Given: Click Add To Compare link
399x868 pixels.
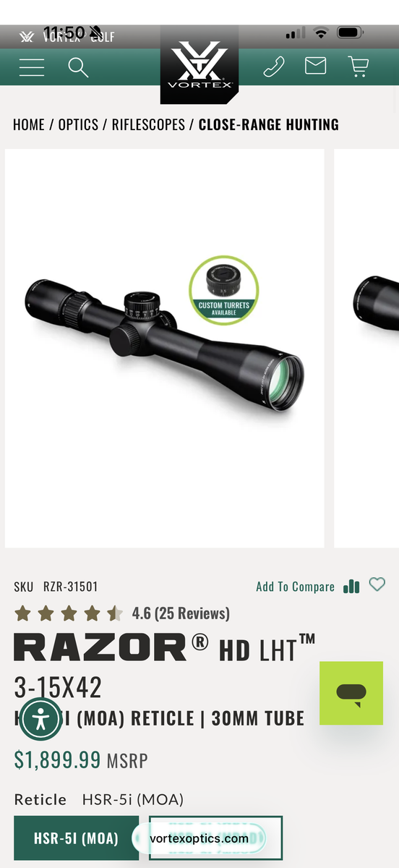Looking at the screenshot, I should (295, 587).
